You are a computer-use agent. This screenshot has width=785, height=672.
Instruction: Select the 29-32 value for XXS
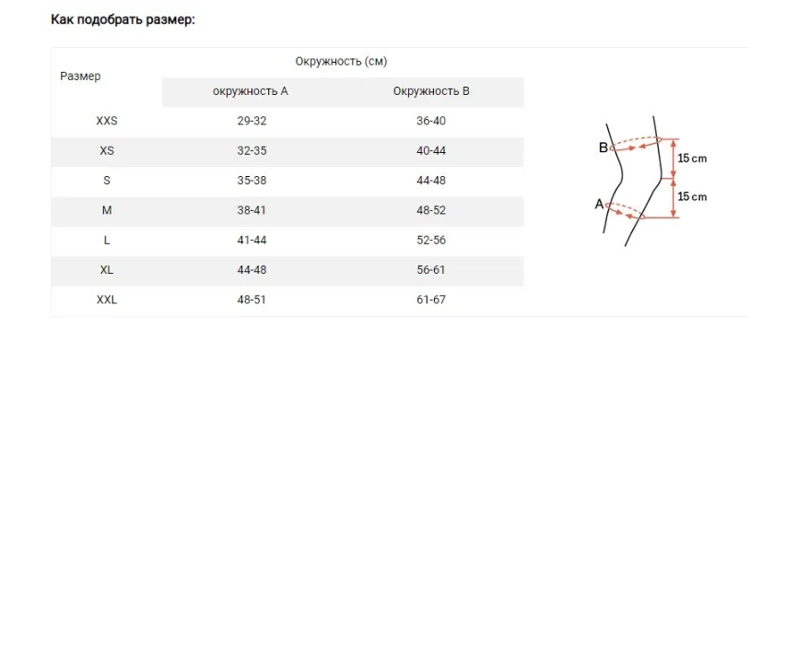[252, 121]
